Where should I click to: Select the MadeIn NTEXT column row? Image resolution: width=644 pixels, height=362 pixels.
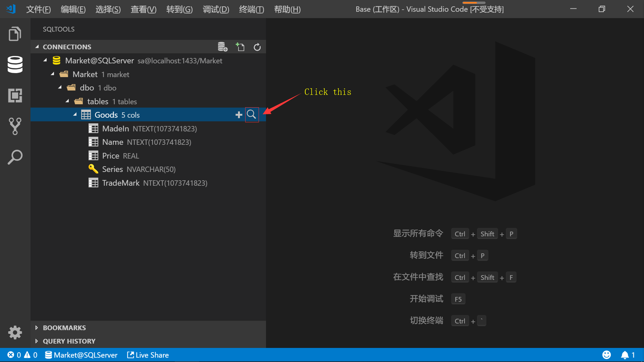[148, 129]
